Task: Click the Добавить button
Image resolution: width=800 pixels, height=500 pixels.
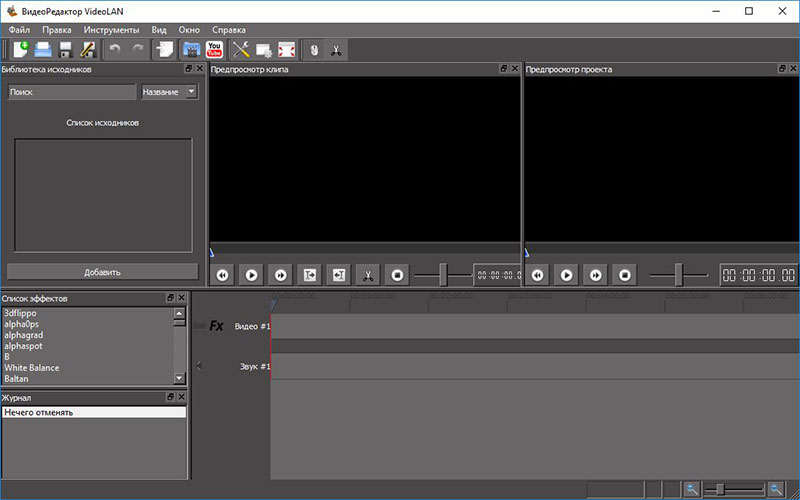Action: point(103,272)
